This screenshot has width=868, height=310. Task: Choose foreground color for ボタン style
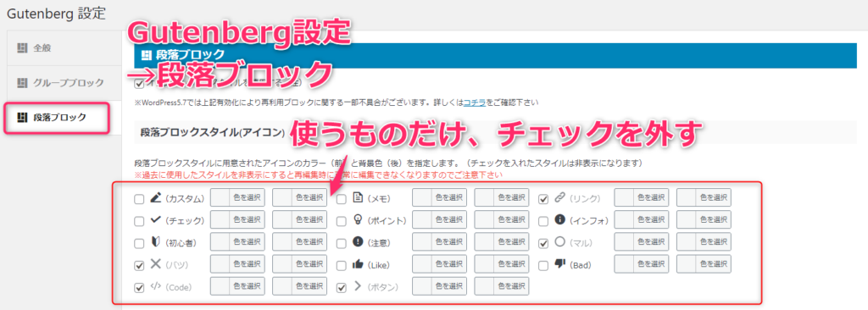click(x=440, y=286)
